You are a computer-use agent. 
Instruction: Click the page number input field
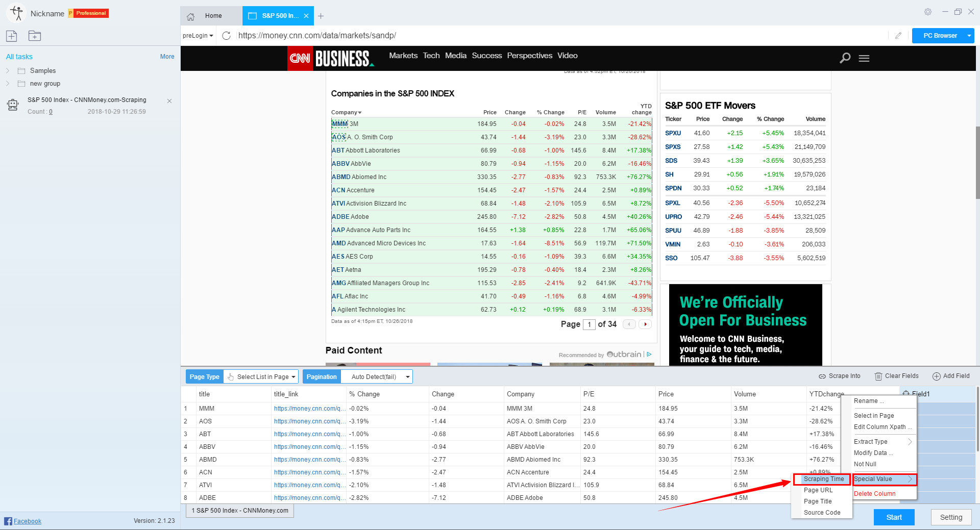pos(589,324)
